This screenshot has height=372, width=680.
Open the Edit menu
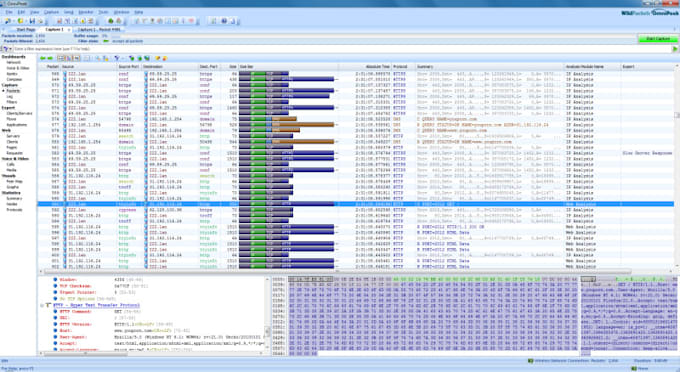[x=21, y=12]
